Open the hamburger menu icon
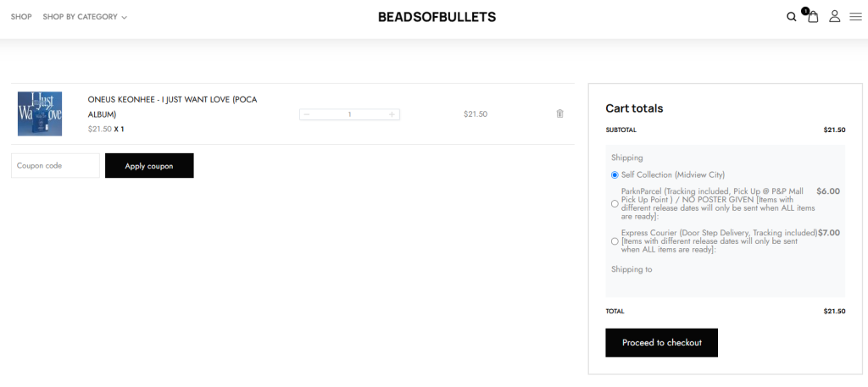The height and width of the screenshot is (387, 868). 855,16
